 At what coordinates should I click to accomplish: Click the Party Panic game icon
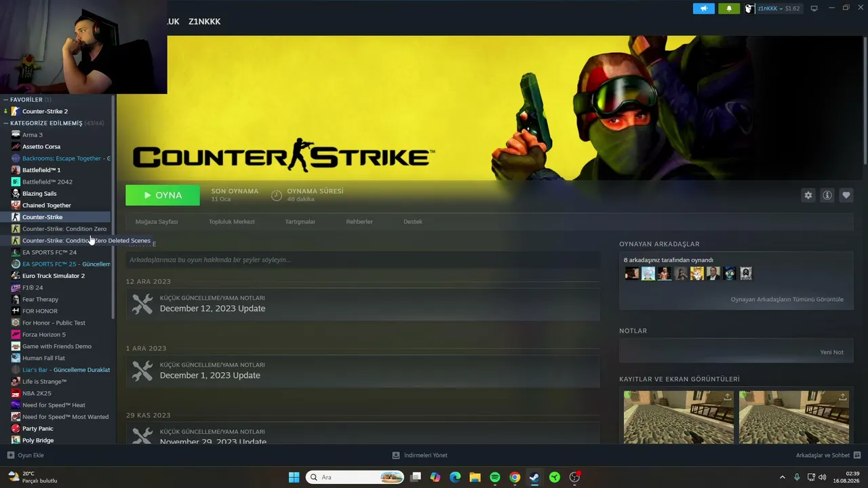pos(16,428)
